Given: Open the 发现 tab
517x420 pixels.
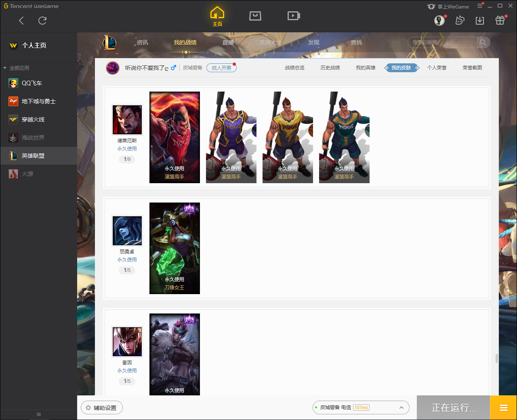Looking at the screenshot, I should 313,42.
